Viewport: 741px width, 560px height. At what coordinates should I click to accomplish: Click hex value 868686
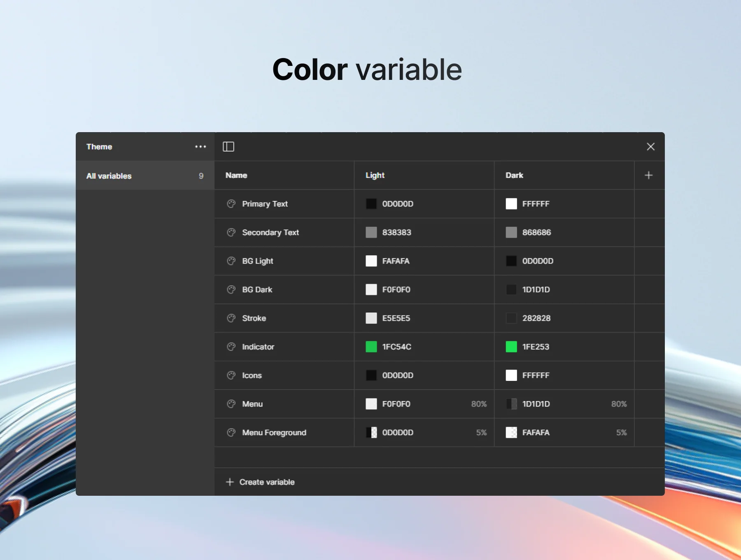[x=536, y=232]
